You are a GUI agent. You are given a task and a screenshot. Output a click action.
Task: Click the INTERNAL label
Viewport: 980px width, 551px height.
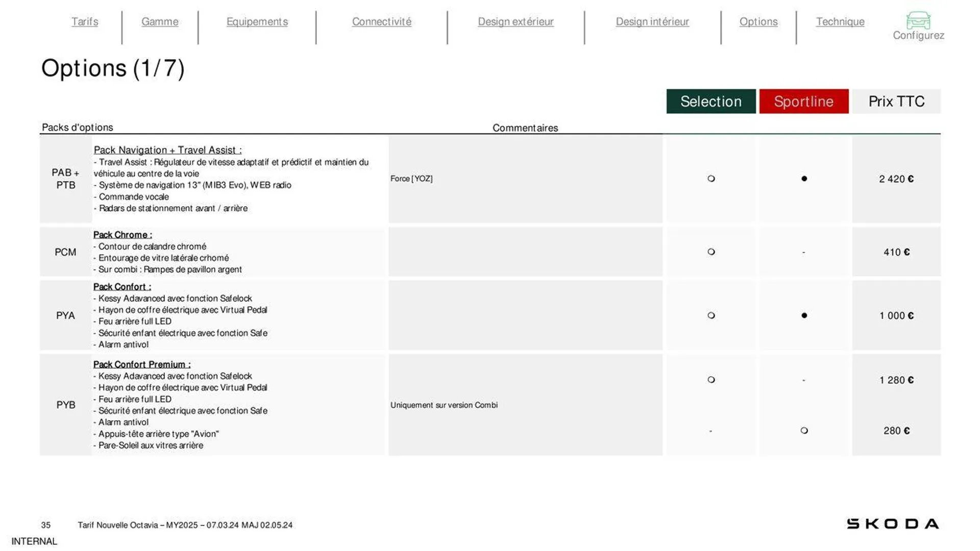(34, 541)
